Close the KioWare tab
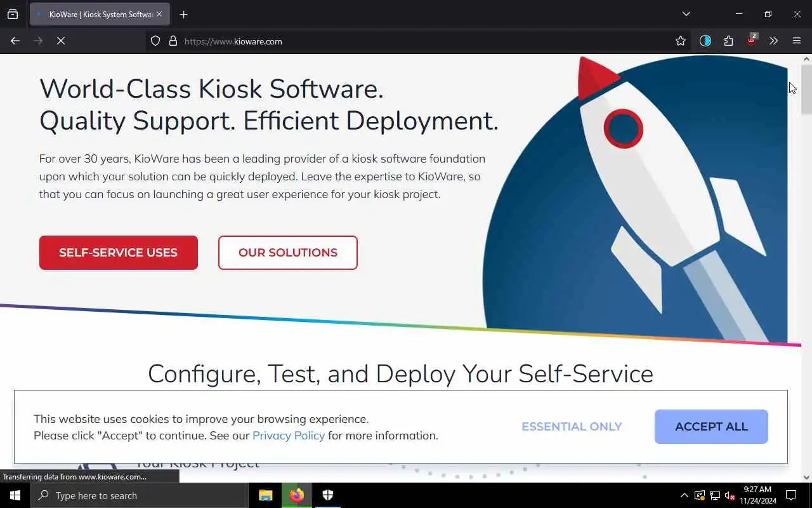The height and width of the screenshot is (508, 812). (159, 14)
